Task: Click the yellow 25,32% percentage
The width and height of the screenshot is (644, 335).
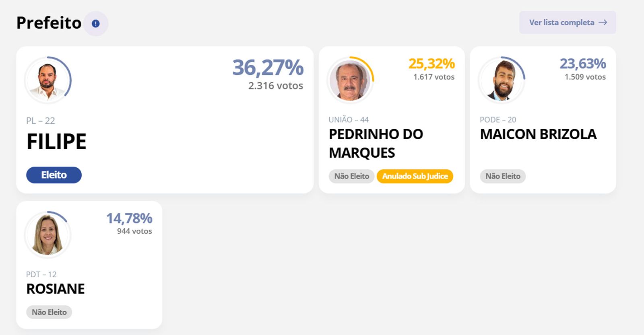Action: [431, 64]
